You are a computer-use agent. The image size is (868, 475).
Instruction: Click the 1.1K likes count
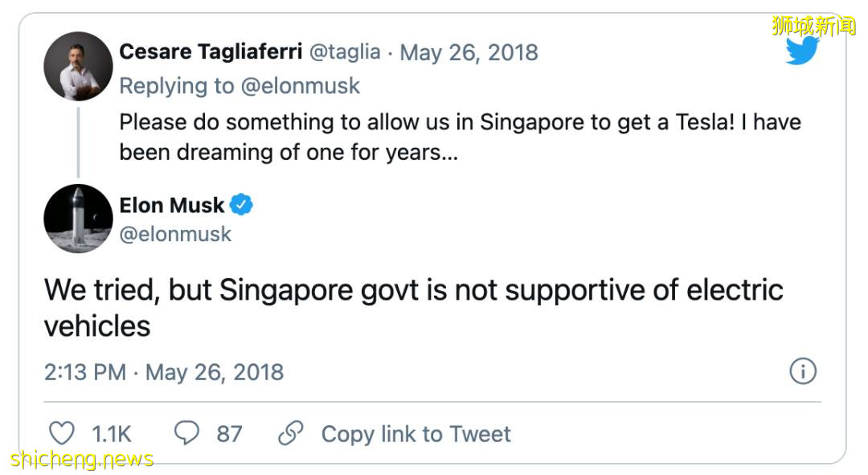click(111, 434)
